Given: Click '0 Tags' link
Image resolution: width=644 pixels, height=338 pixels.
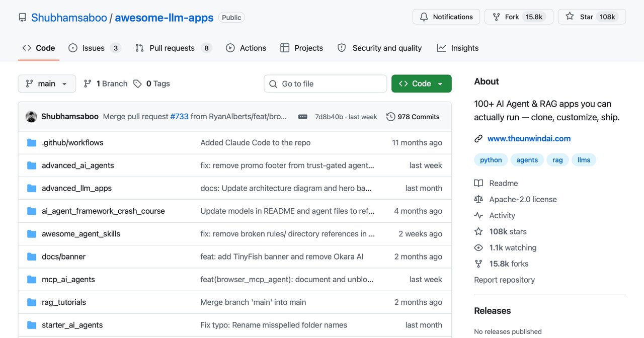Looking at the screenshot, I should (x=152, y=83).
